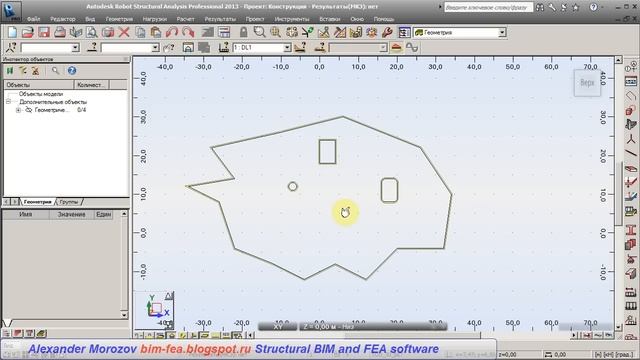Open the bar selection dropdown
Image resolution: width=640 pixels, height=360 pixels.
(x=155, y=48)
